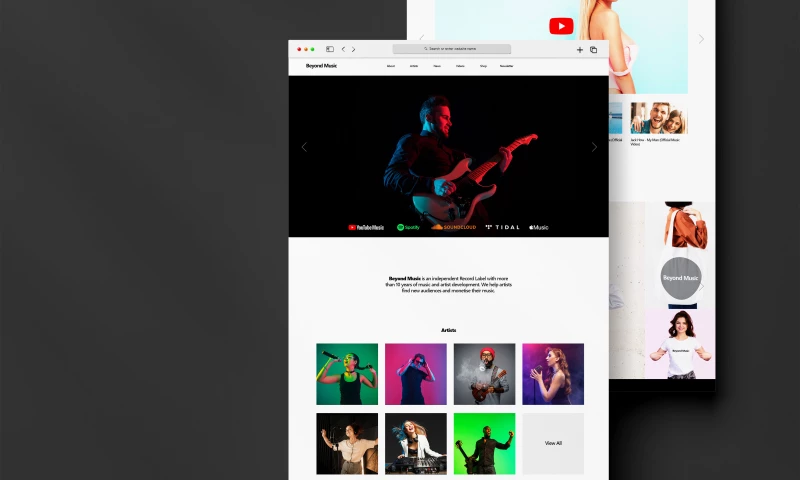Open the News menu item

(x=437, y=66)
